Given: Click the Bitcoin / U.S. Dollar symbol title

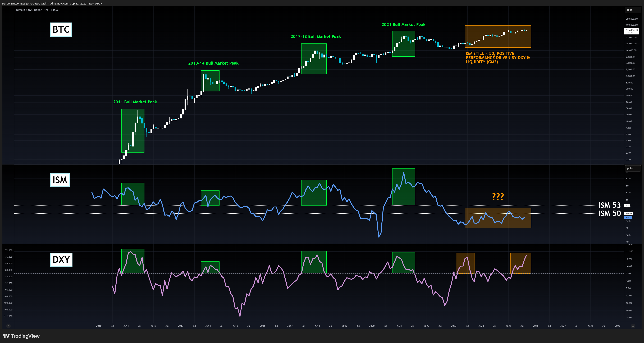Looking at the screenshot, I should [x=29, y=10].
